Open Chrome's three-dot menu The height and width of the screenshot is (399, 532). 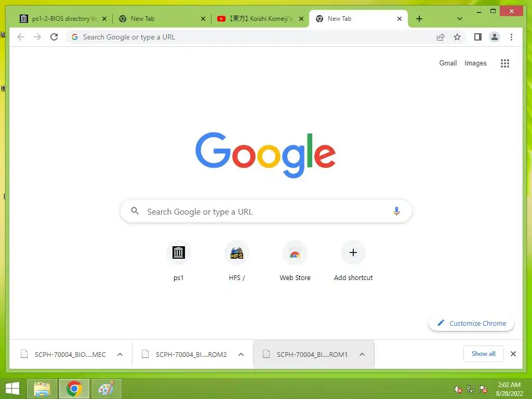pos(511,37)
